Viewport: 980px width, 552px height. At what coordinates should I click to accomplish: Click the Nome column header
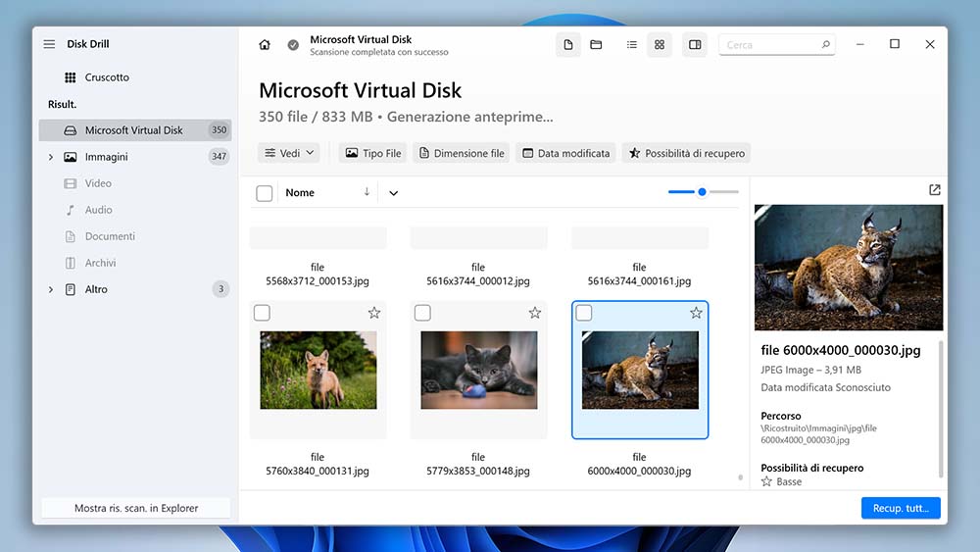click(300, 192)
